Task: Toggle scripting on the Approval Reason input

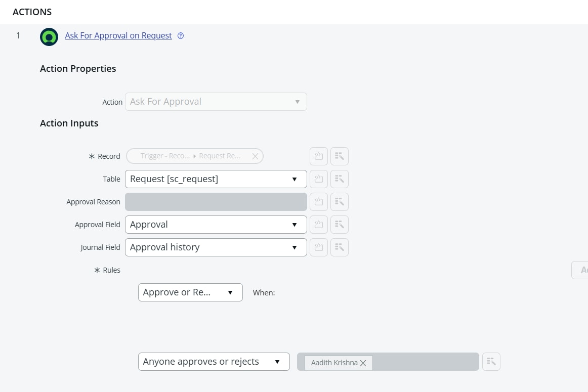Action: pyautogui.click(x=319, y=201)
